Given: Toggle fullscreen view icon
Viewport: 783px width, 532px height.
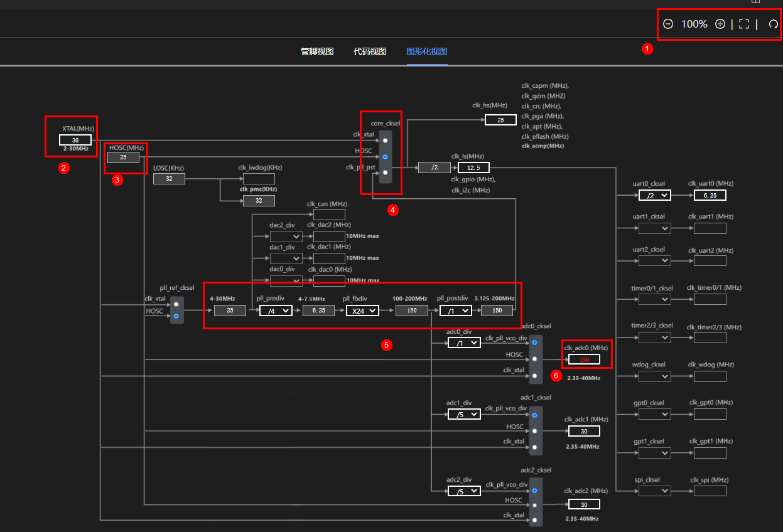Looking at the screenshot, I should (x=744, y=24).
